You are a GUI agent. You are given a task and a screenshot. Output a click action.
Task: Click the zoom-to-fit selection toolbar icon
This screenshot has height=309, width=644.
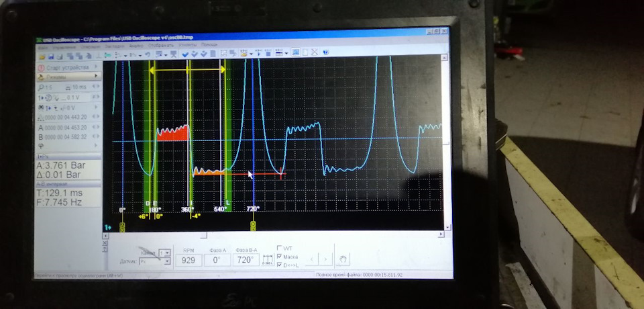pos(224,53)
